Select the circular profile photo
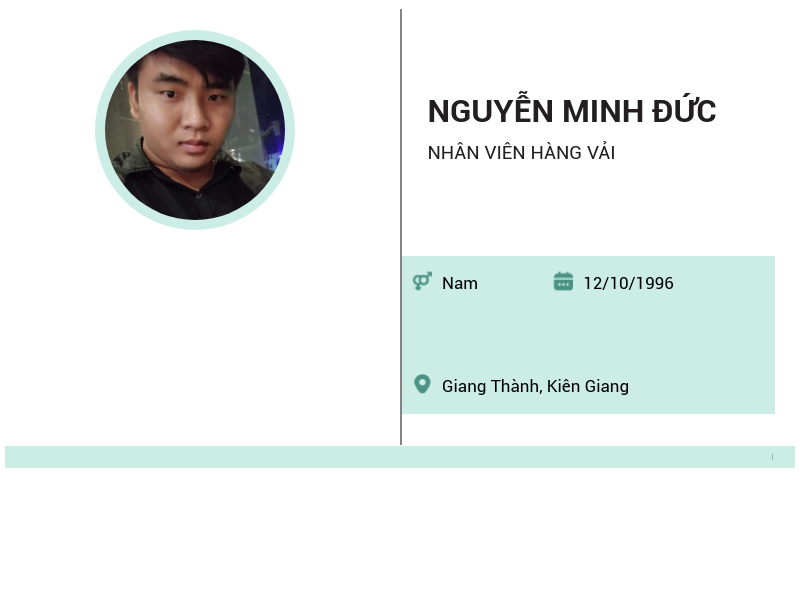 click(195, 130)
